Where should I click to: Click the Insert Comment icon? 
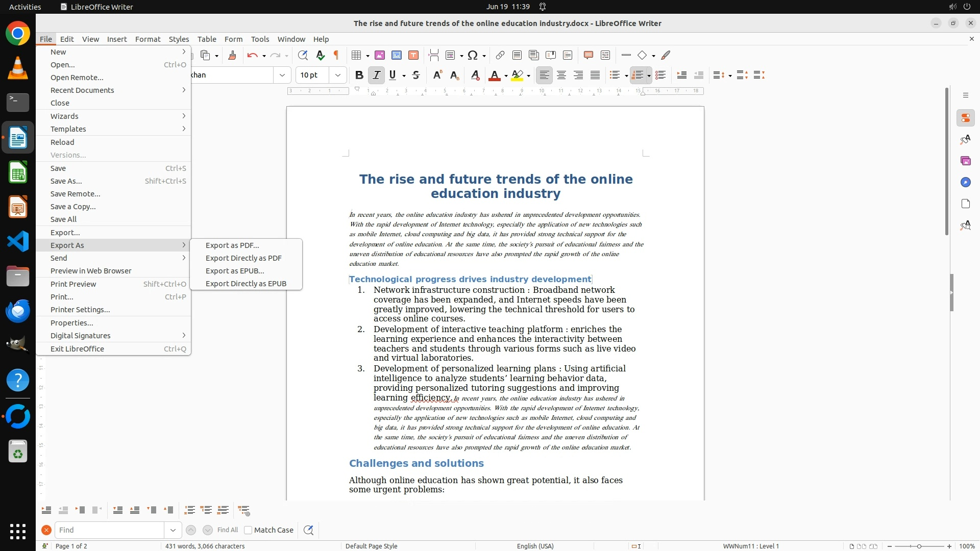click(x=588, y=55)
